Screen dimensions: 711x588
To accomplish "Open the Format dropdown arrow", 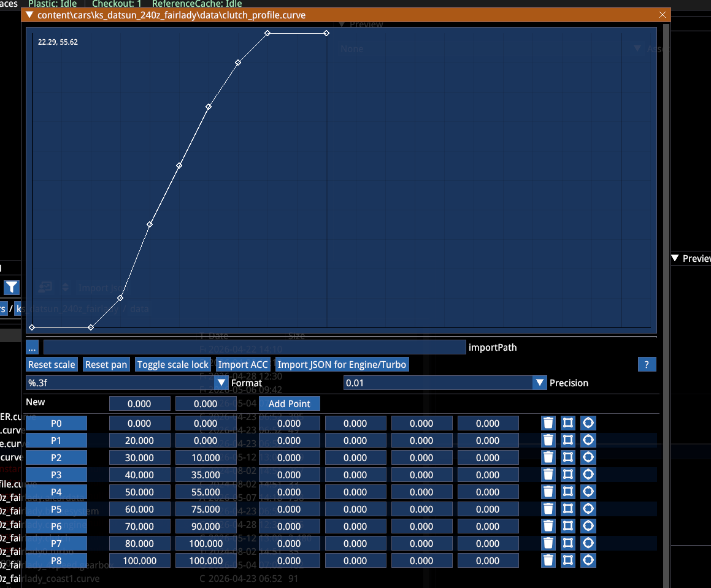I will point(221,383).
